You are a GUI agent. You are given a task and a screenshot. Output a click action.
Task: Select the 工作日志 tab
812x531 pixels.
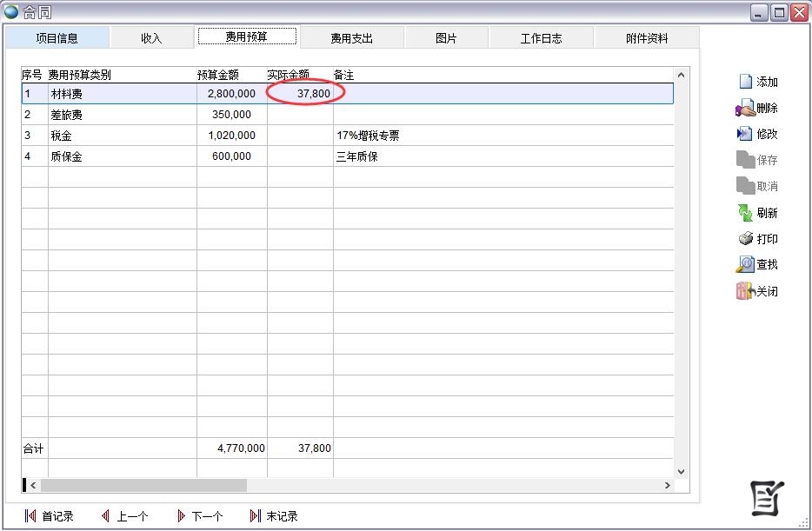pyautogui.click(x=541, y=38)
